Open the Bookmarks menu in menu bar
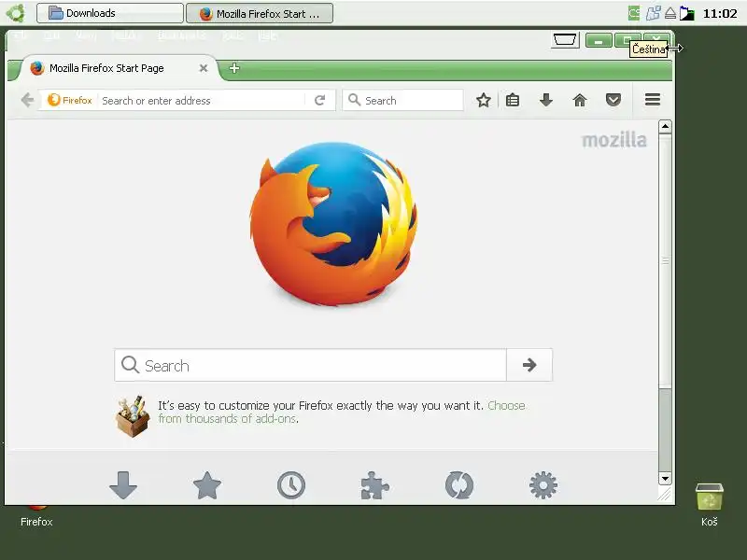 182,36
